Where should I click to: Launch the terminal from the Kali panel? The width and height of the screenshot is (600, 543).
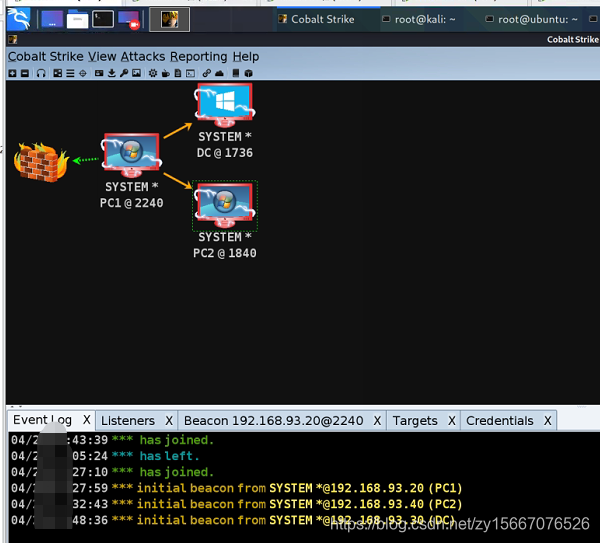[103, 19]
